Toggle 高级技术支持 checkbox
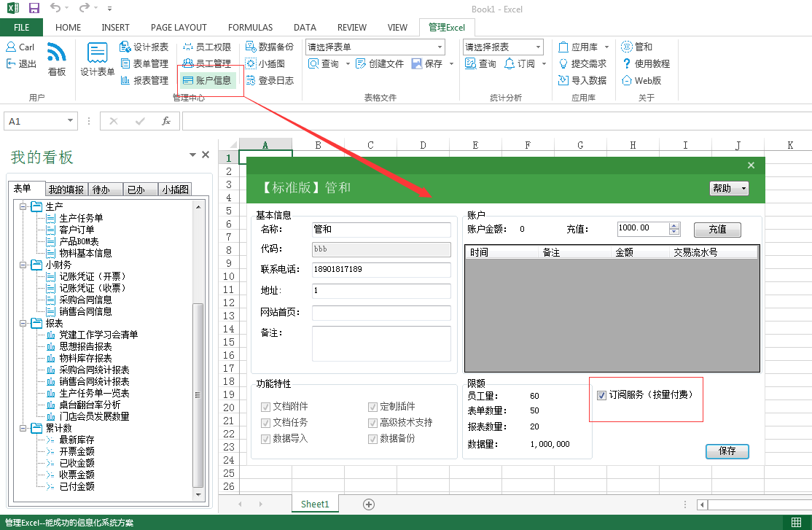The height and width of the screenshot is (530, 812). click(372, 423)
